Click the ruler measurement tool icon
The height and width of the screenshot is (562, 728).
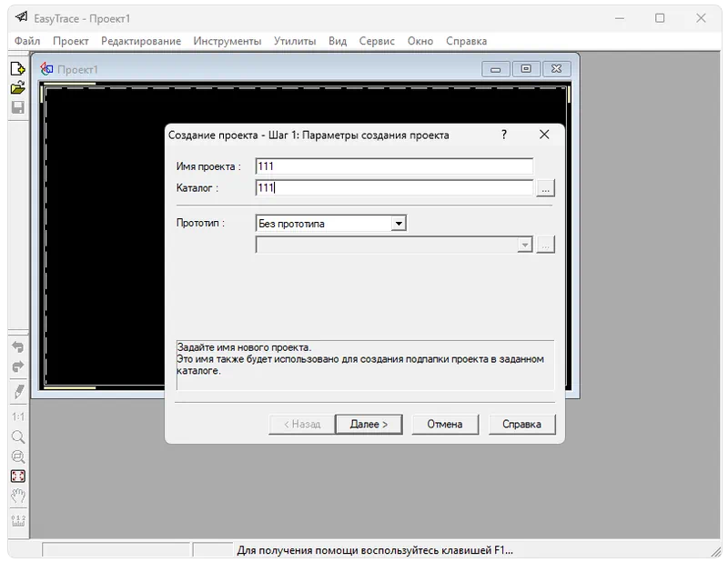pyautogui.click(x=18, y=520)
